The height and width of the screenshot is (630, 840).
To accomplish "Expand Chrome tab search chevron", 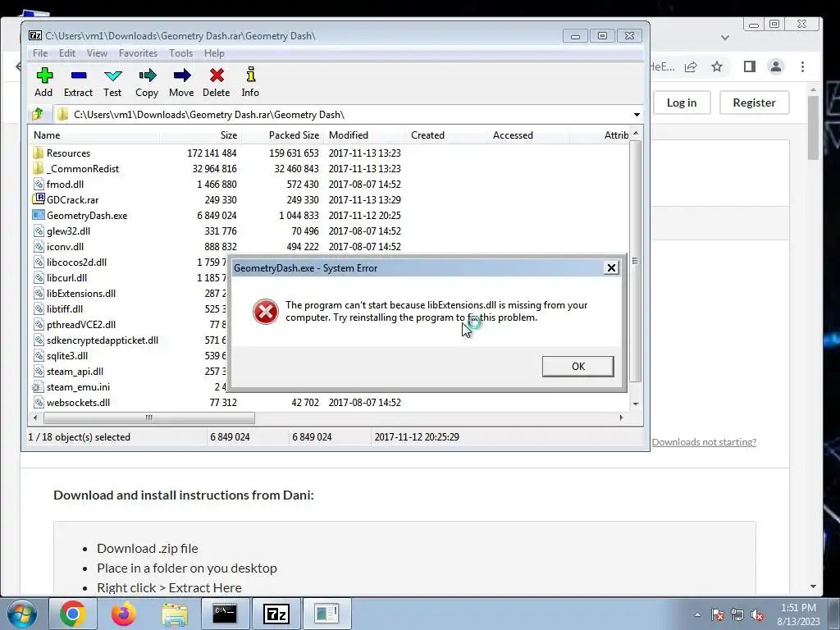I will click(725, 38).
